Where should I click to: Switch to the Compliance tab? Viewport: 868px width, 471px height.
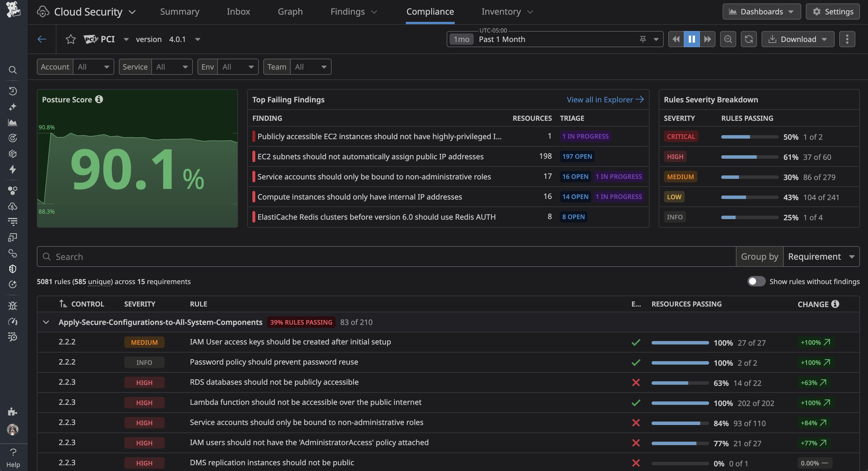pos(430,11)
